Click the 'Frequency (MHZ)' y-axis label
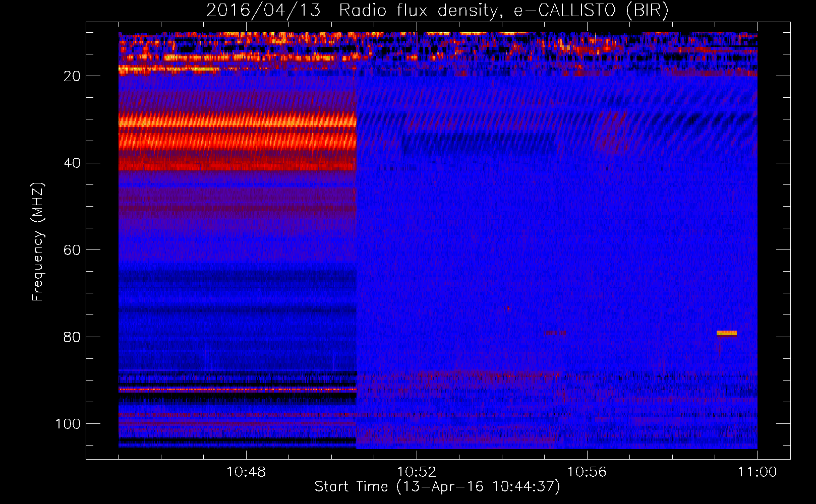816x504 pixels. [38, 242]
